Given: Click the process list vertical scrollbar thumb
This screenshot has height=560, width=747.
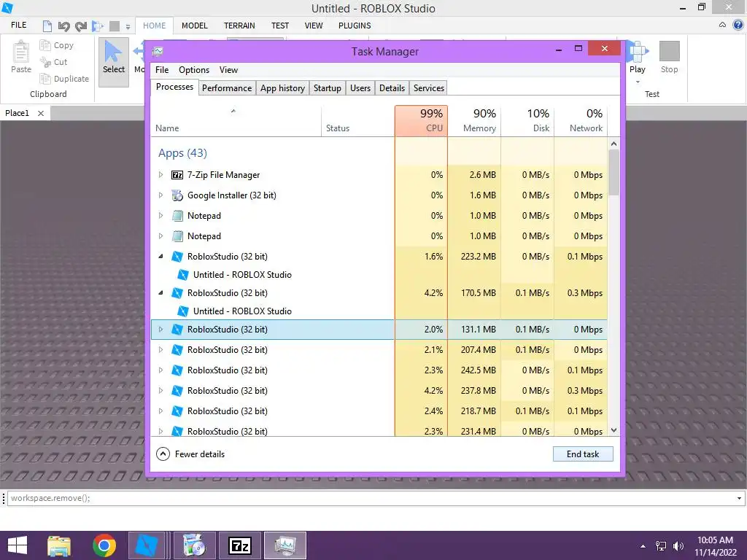Looking at the screenshot, I should [614, 172].
